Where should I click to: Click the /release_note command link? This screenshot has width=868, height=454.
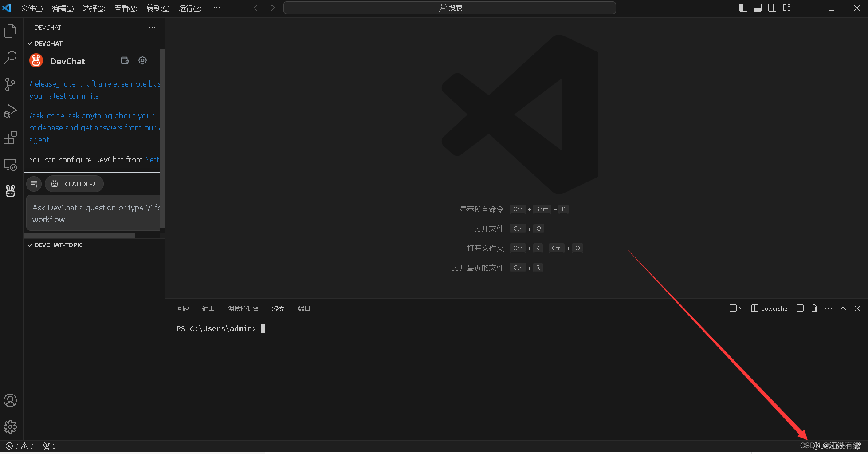[x=94, y=90]
